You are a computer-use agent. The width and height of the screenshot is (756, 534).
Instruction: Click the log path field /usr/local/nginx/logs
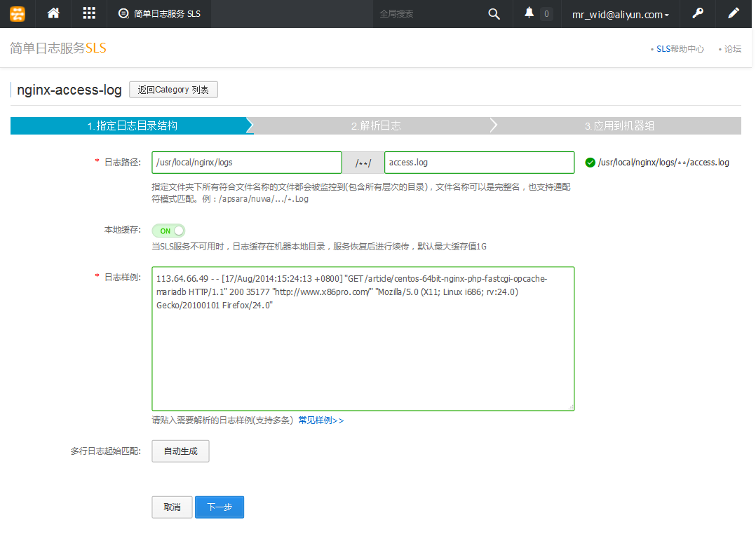coord(247,163)
